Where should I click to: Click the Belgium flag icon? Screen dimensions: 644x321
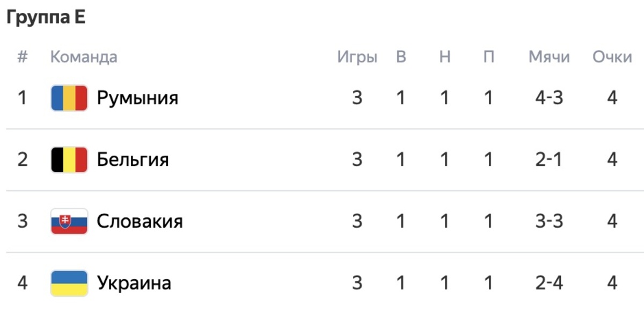coord(69,160)
